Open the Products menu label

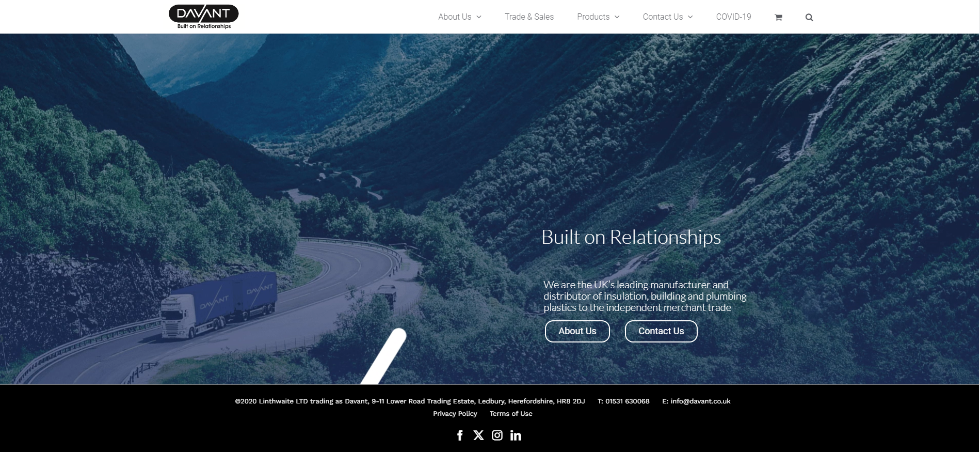click(x=593, y=17)
